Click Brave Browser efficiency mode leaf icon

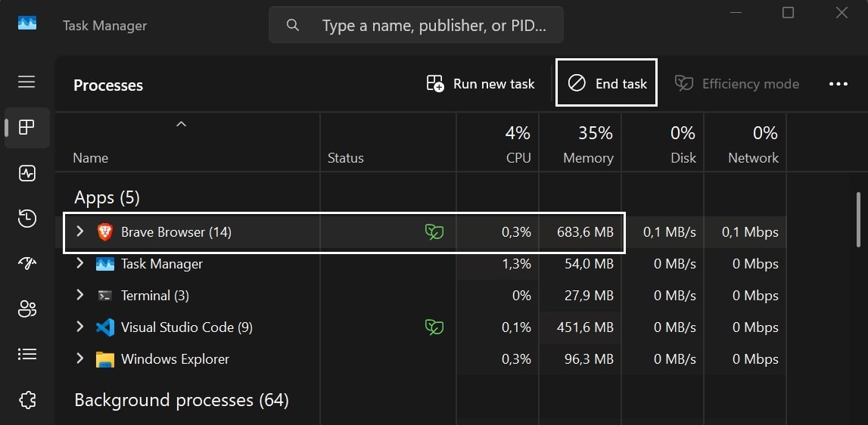click(434, 232)
